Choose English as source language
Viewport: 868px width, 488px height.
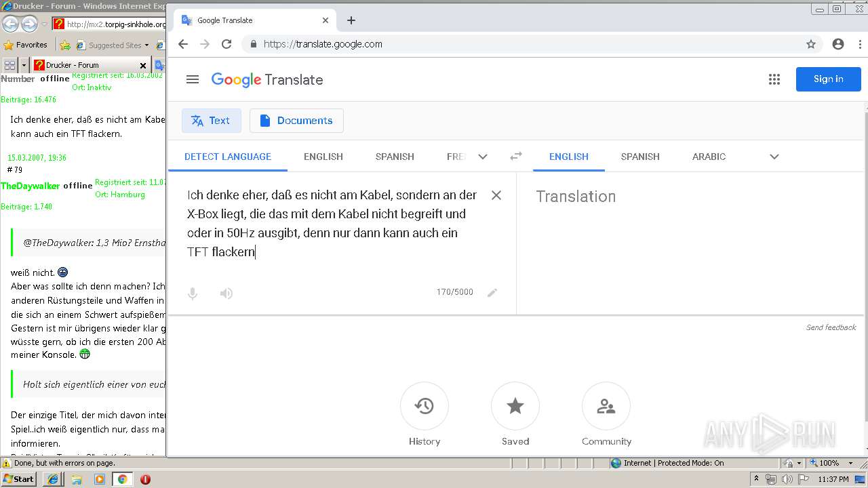(323, 157)
